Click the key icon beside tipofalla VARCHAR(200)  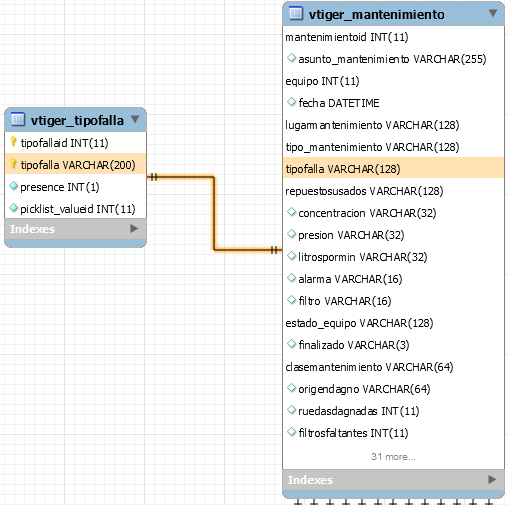tap(13, 164)
